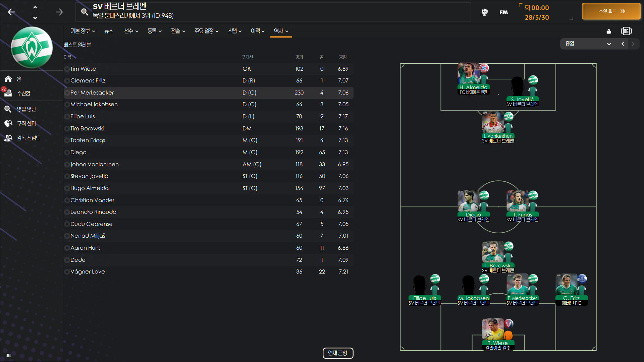Sort by 포지션 column header
Viewport: 644px width, 362px height.
[248, 57]
